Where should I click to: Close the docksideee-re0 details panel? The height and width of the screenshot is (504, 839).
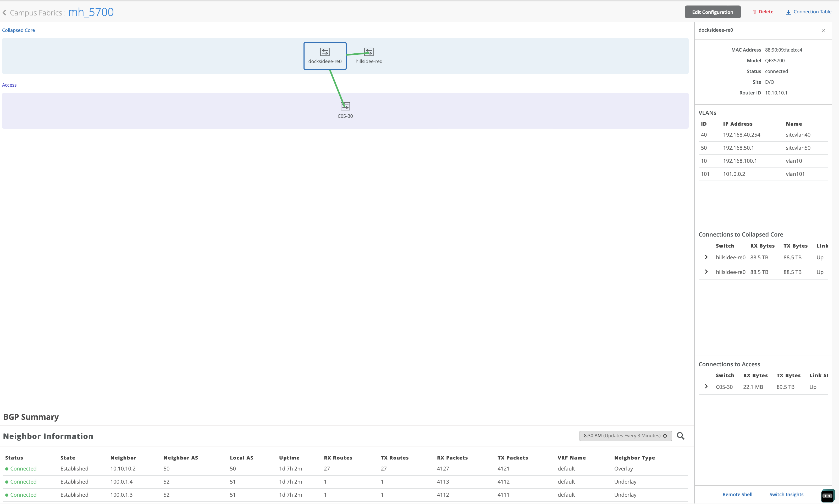tap(823, 31)
